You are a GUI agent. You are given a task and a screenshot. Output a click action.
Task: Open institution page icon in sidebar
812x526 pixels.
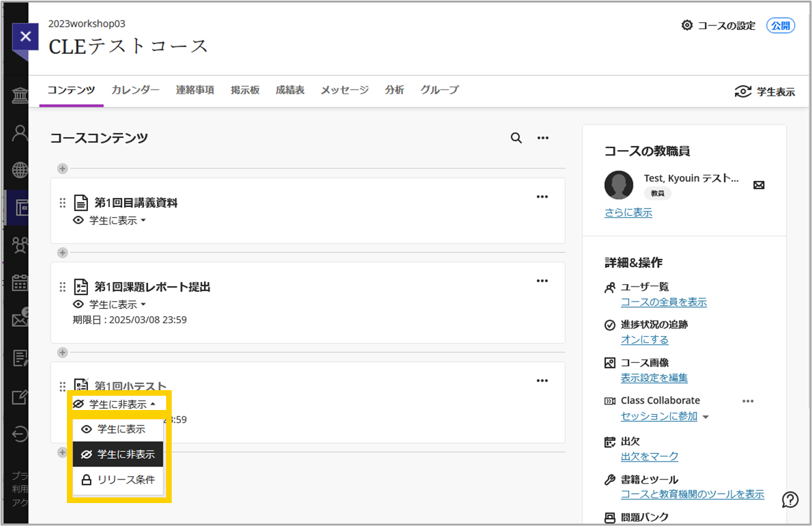click(20, 96)
